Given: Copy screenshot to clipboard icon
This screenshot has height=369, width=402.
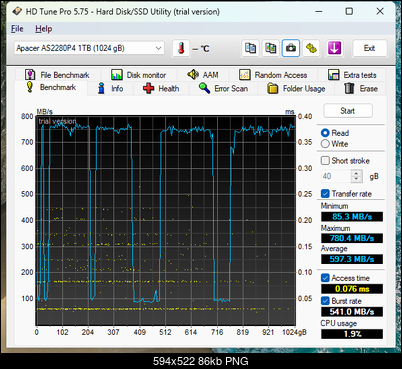Looking at the screenshot, I should [x=270, y=48].
